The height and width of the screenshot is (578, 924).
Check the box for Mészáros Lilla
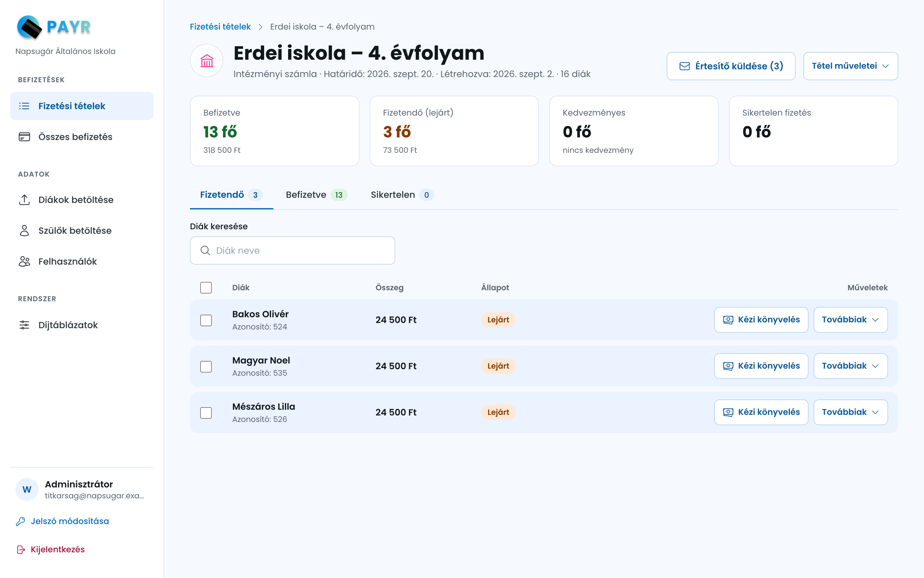[x=206, y=413]
